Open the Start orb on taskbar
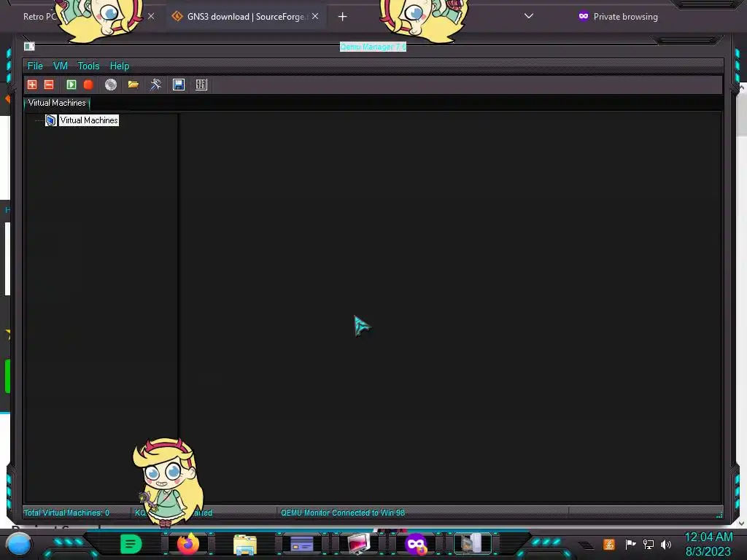This screenshot has width=747, height=560. coord(19,544)
